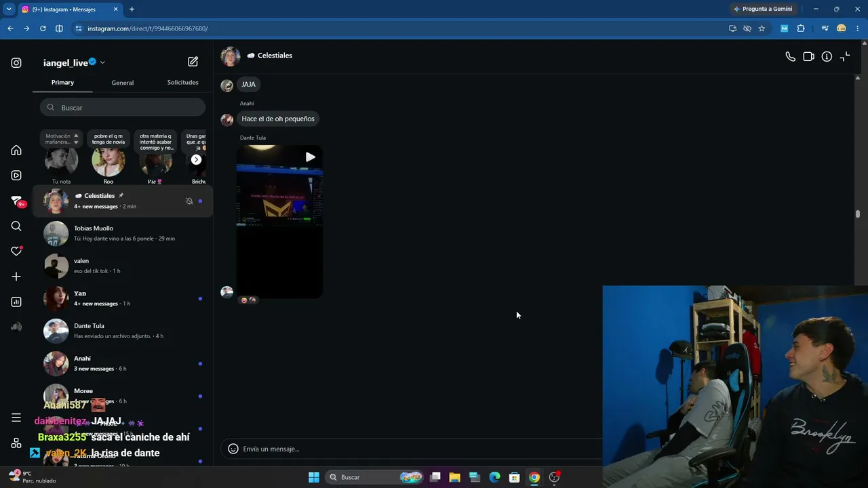Open Celestiales group header name

tap(275, 56)
